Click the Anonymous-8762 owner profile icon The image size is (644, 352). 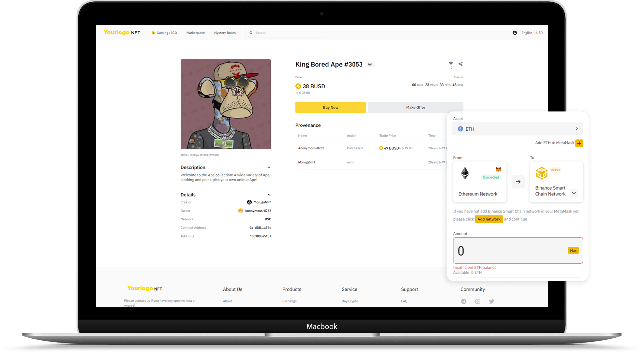pyautogui.click(x=241, y=210)
